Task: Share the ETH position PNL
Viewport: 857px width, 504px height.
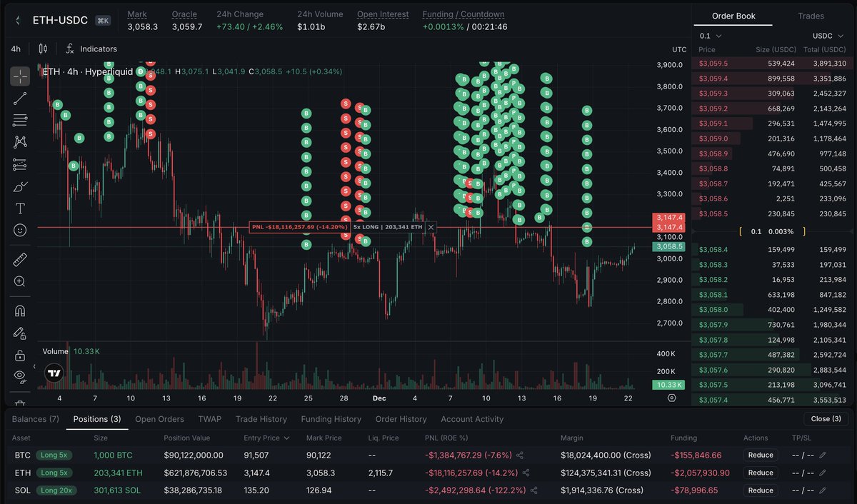Action: point(526,473)
